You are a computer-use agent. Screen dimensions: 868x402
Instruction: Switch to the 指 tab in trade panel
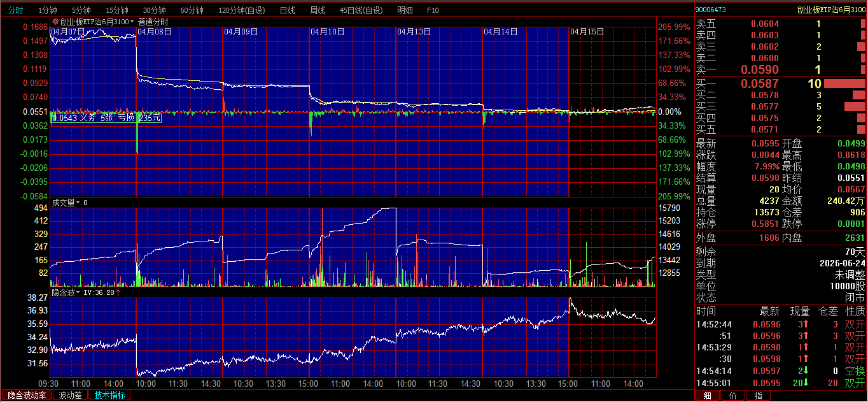pyautogui.click(x=758, y=396)
